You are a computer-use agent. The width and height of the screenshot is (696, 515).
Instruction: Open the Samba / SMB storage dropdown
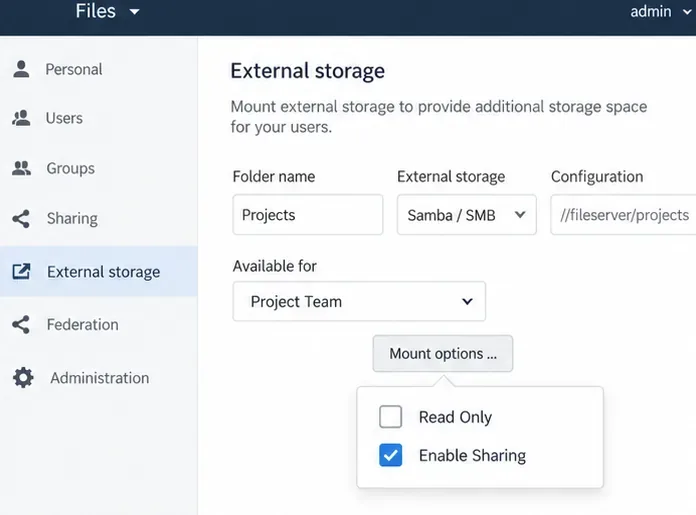point(467,215)
